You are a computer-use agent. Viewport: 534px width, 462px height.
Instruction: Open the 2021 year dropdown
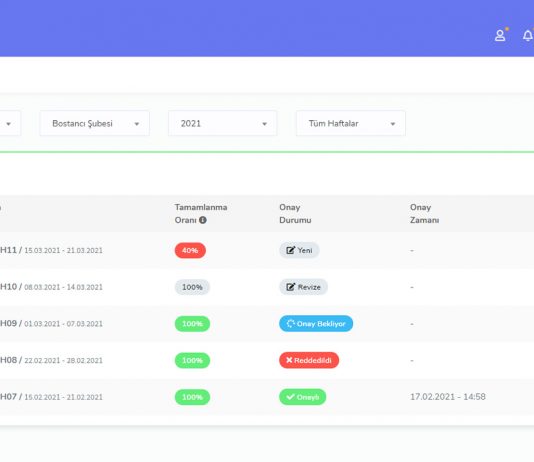click(x=222, y=123)
